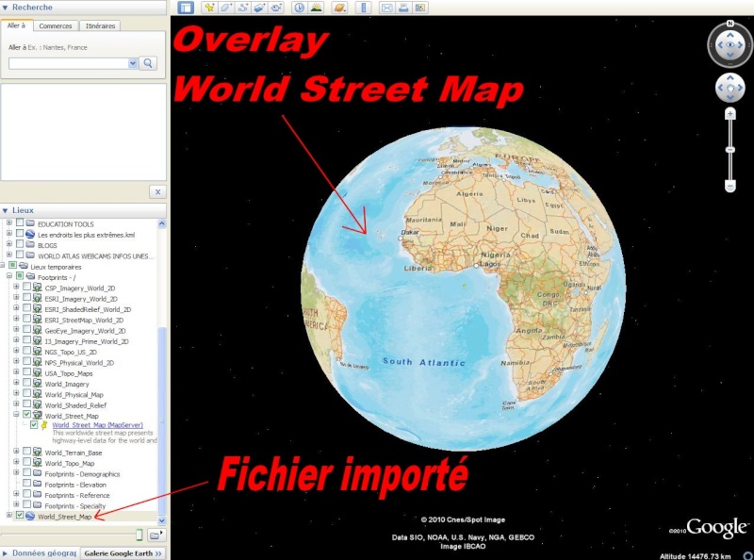Viewport: 754px width, 560px height.
Task: Add an image overlay from the toolbar
Action: point(260,8)
